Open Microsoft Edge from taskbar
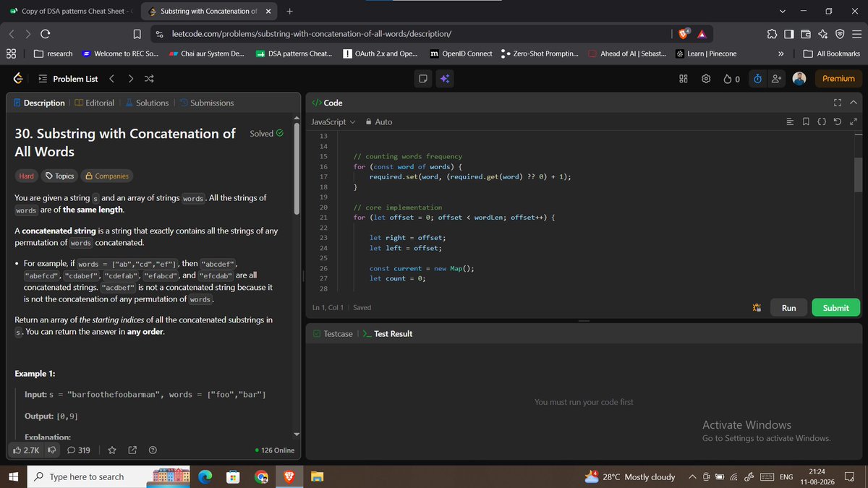This screenshot has height=488, width=868. [205, 476]
